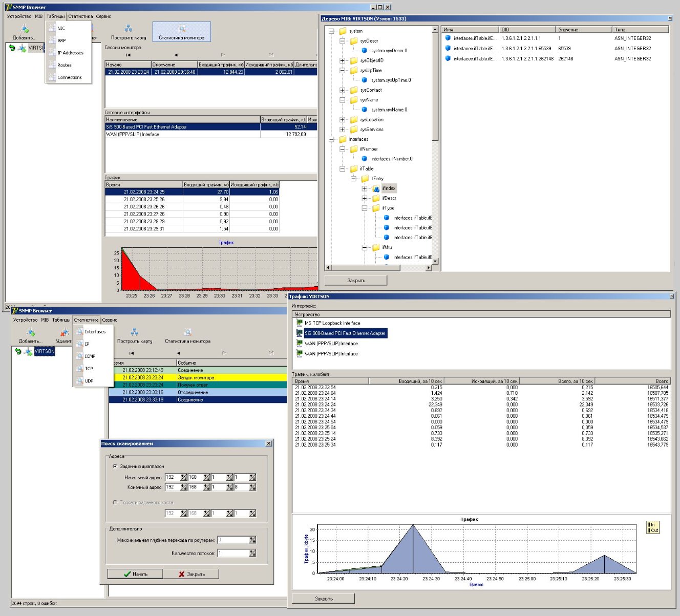Click the Добавить device icon

click(24, 29)
